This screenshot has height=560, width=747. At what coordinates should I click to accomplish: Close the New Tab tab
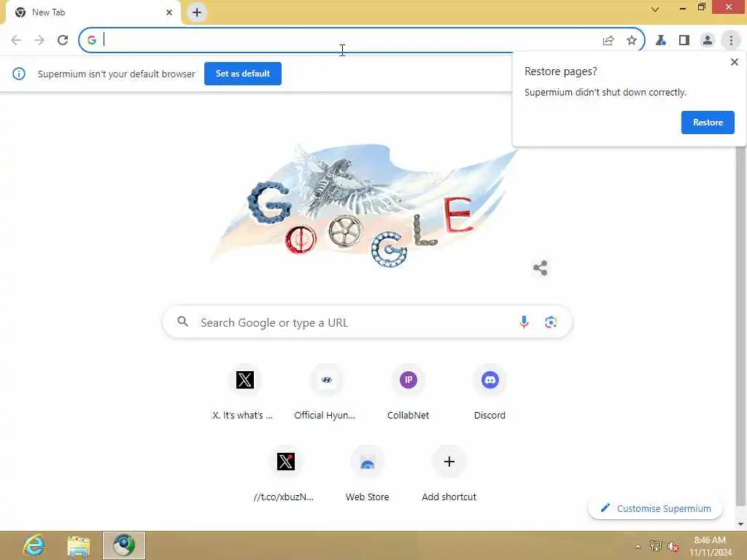coord(169,12)
